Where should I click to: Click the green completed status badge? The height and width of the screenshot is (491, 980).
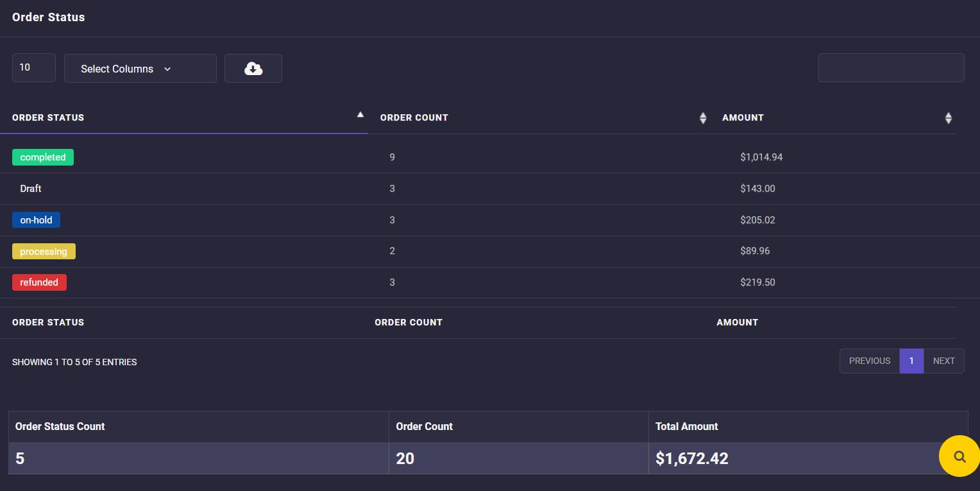point(43,157)
